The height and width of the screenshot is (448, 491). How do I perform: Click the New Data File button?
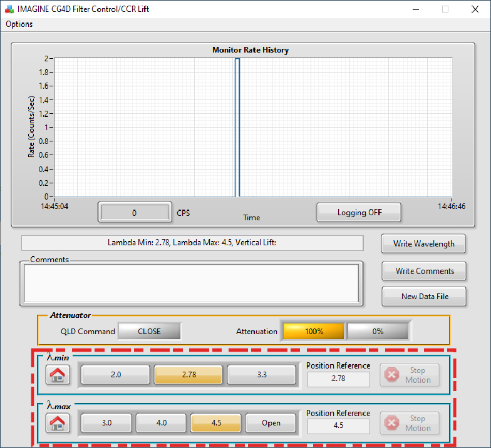pos(424,297)
